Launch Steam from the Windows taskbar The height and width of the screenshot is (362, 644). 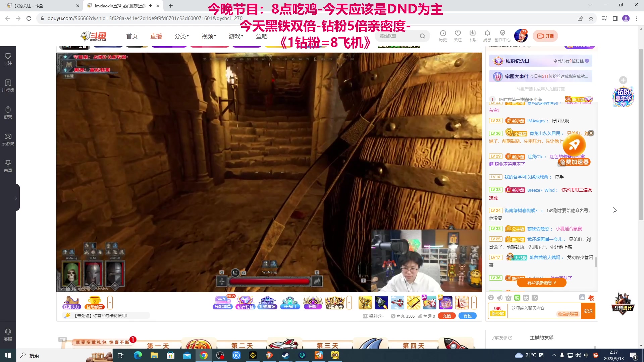point(285,356)
